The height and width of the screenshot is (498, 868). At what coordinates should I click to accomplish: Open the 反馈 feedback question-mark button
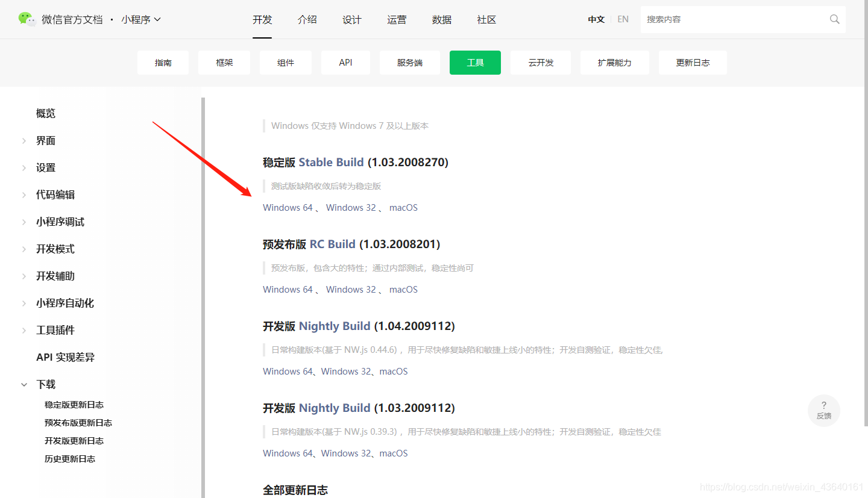[824, 410]
